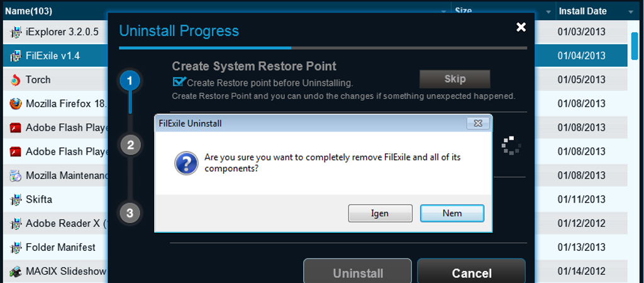Click the blue question mark dialog icon
This screenshot has height=283, width=644.
[x=186, y=163]
